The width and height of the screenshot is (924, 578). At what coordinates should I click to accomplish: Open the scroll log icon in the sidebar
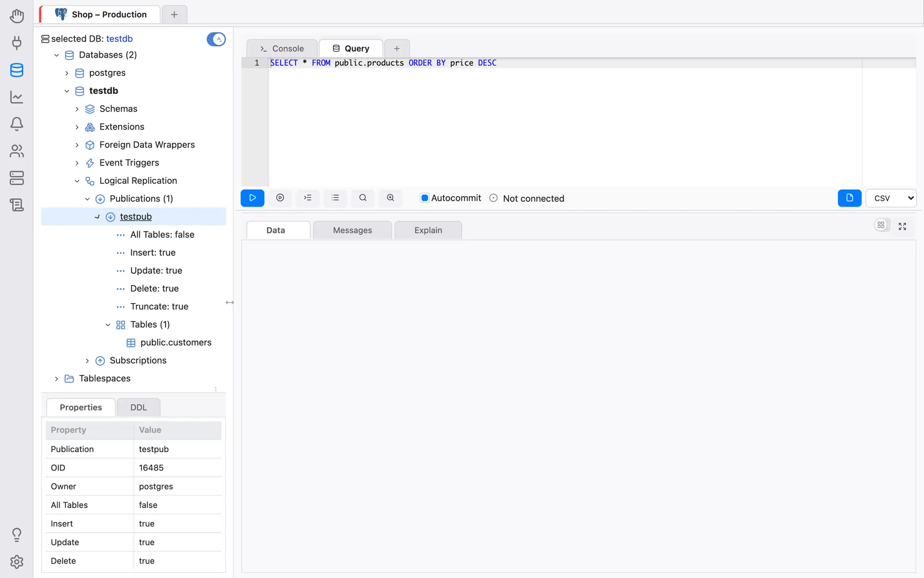coord(16,204)
